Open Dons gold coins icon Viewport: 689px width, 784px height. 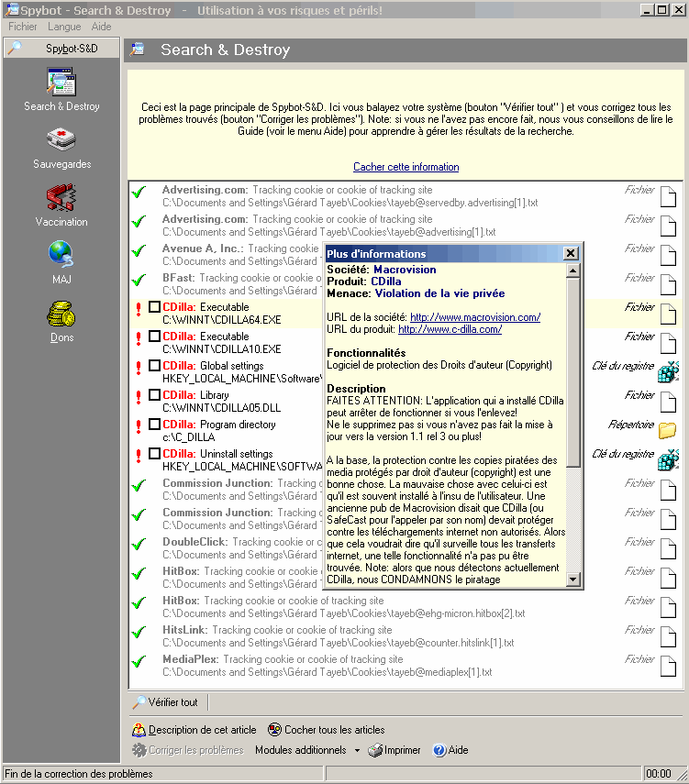(x=61, y=313)
